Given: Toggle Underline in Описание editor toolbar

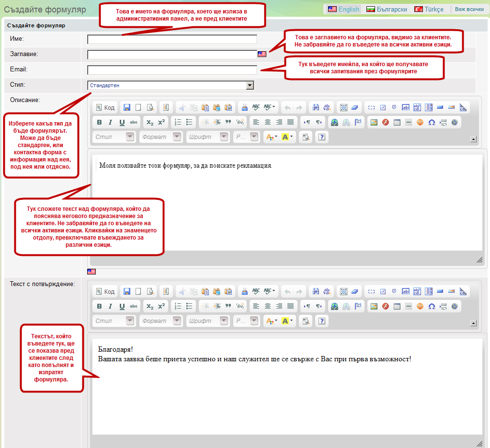Looking at the screenshot, I should pos(122,122).
